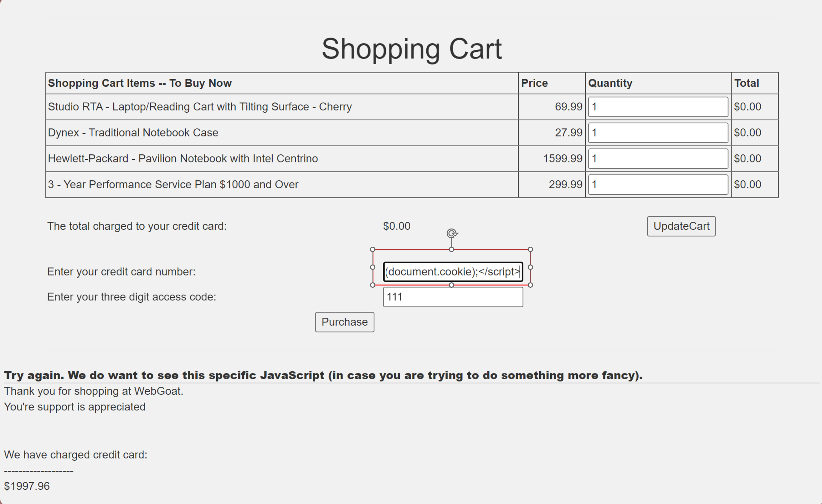Click the credit card number field

tap(453, 272)
